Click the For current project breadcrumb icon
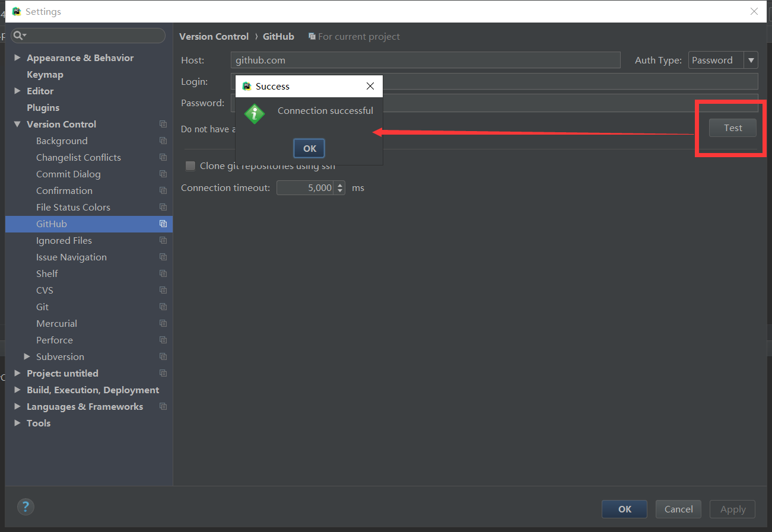Viewport: 772px width, 532px height. (312, 36)
